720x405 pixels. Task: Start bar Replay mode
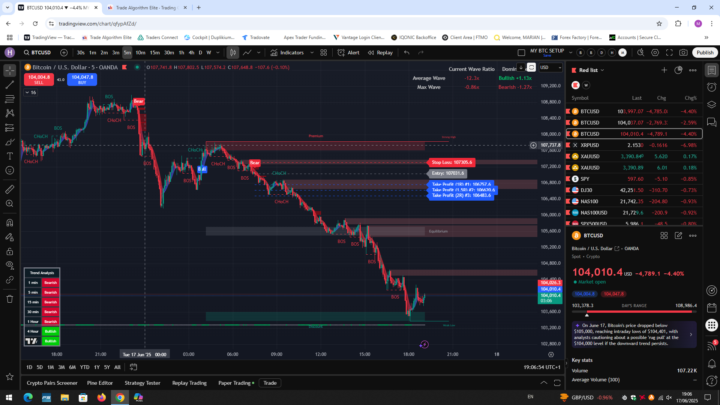pyautogui.click(x=380, y=53)
